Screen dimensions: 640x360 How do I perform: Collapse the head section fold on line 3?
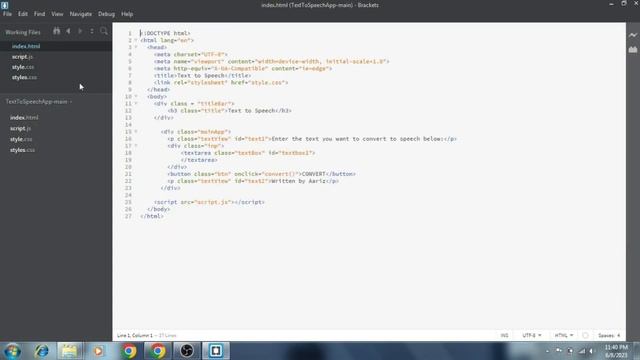136,47
